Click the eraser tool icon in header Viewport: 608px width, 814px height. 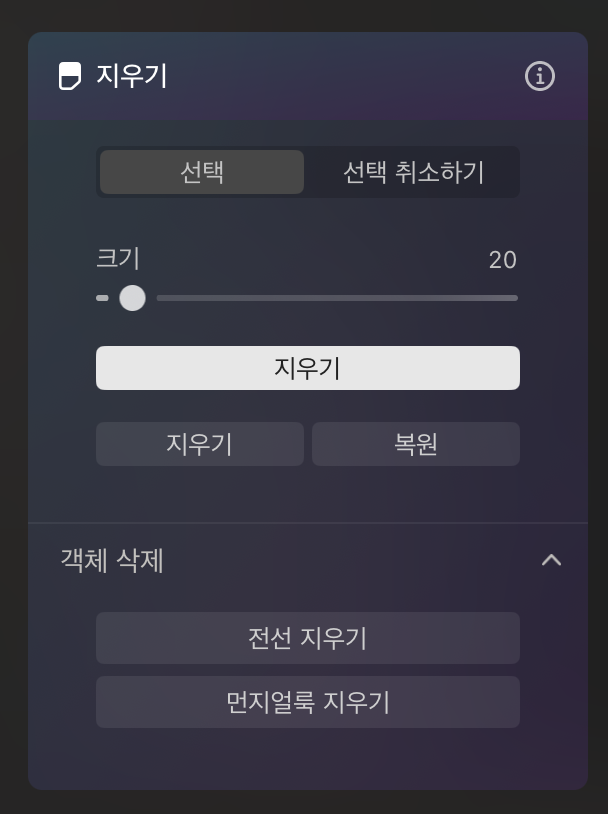coord(70,76)
